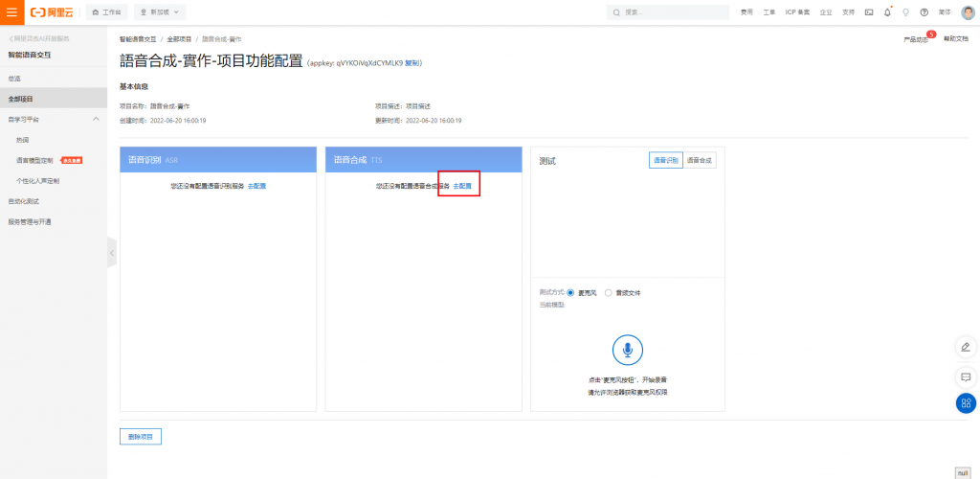Click 去配置 in the 语音识别 ASR card
980x479 pixels.
[x=256, y=186]
